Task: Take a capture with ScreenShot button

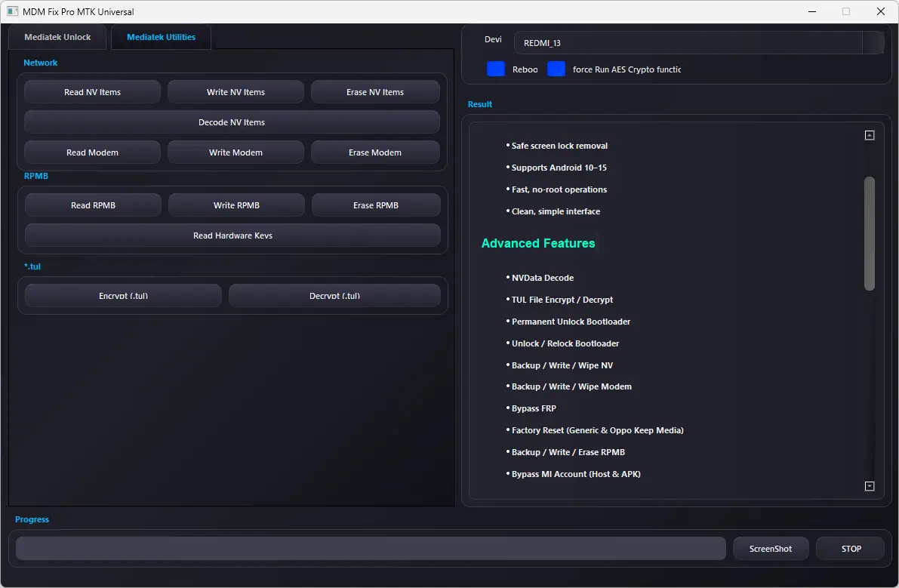Action: point(771,549)
